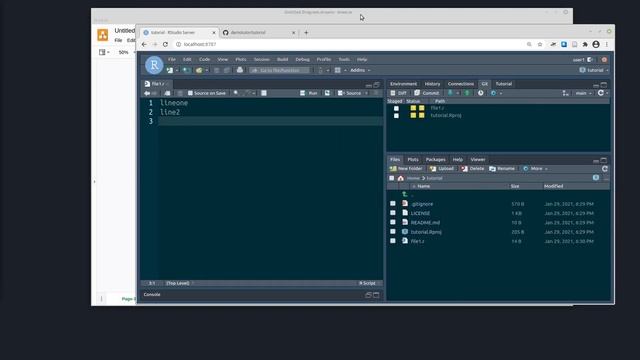
Task: Switch to the Packages tab
Action: [x=435, y=160]
